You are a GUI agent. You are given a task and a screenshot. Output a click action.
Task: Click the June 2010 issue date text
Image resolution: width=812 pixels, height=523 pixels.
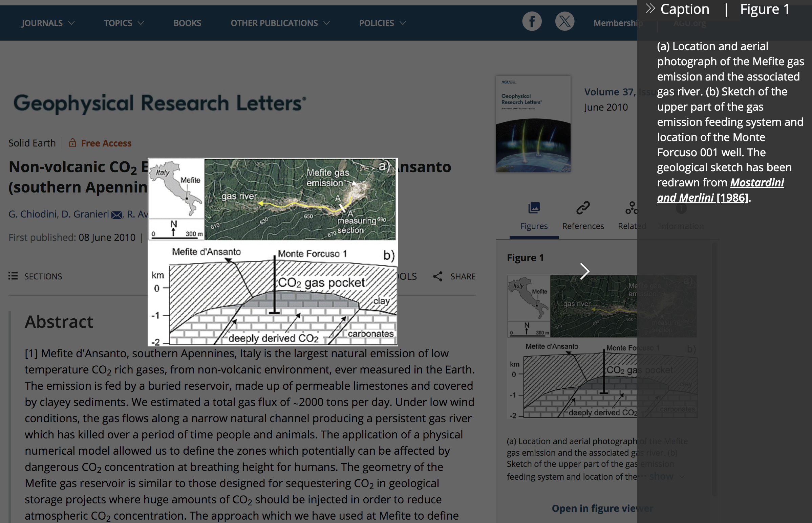(x=606, y=107)
